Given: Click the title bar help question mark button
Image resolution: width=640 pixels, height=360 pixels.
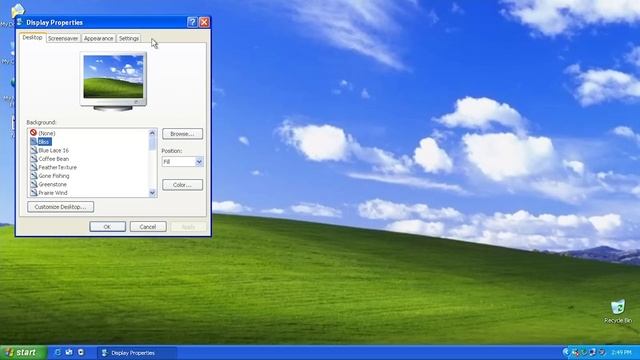Looking at the screenshot, I should [192, 22].
